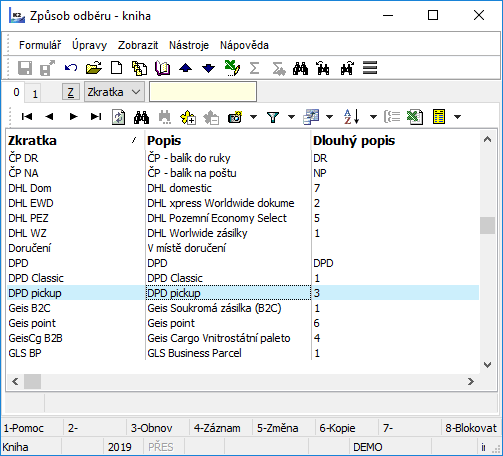Open dropdown arrow next to filter funnel
The image size is (503, 456).
point(291,117)
